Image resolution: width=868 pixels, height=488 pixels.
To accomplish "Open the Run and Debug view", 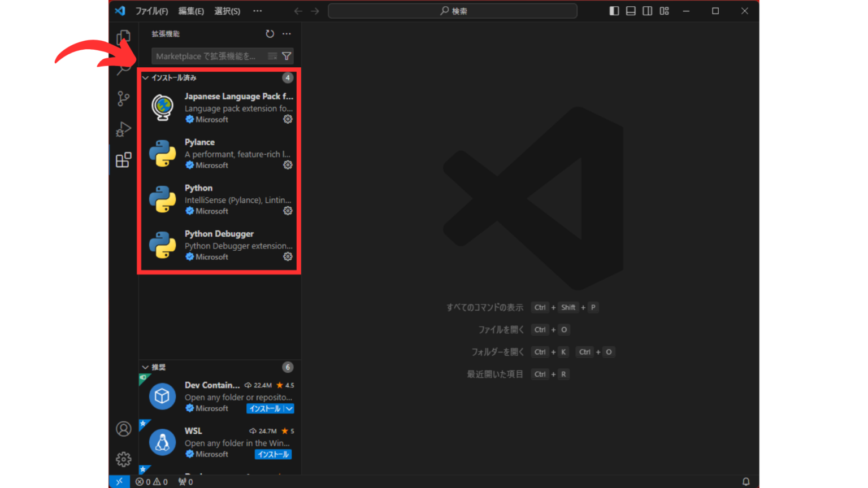I will click(123, 129).
